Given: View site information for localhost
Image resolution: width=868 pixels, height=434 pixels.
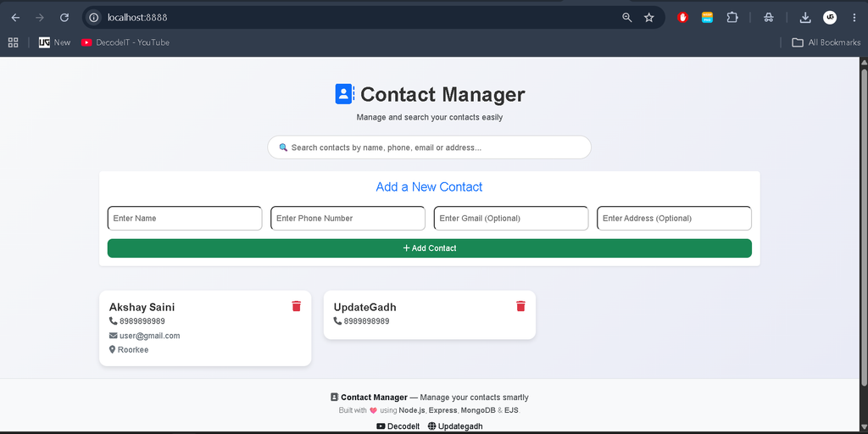Looking at the screenshot, I should point(94,18).
